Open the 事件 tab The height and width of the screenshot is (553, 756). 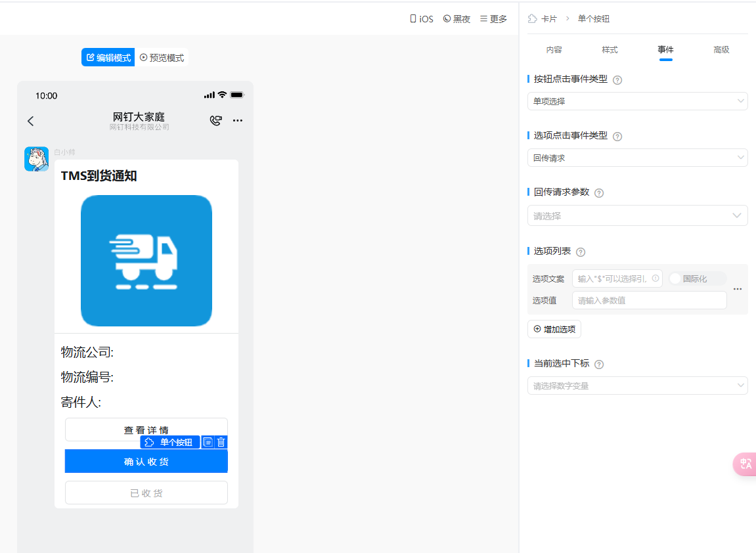(x=665, y=50)
